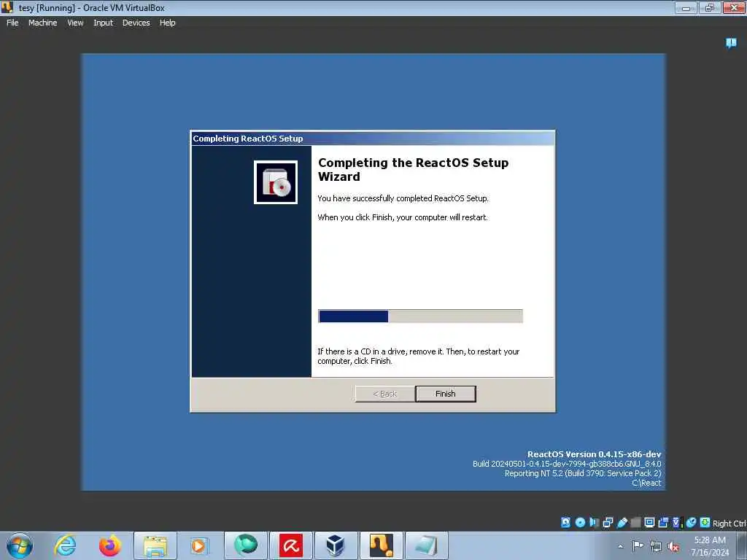747x560 pixels.
Task: Click Finish in ReactOS Setup wizard
Action: [x=446, y=394]
